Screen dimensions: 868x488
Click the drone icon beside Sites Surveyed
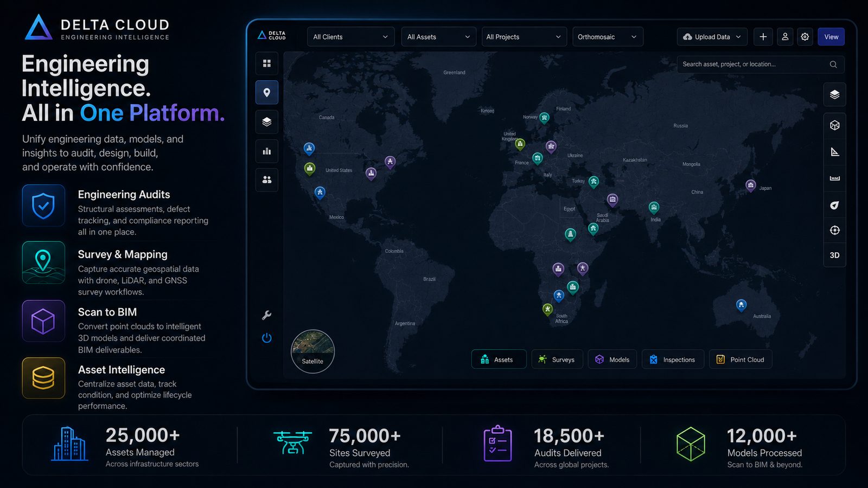click(293, 442)
